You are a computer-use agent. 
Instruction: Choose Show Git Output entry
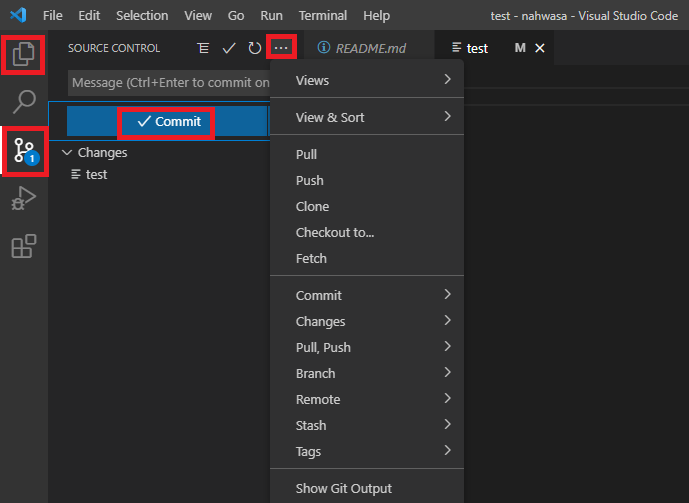click(367, 488)
